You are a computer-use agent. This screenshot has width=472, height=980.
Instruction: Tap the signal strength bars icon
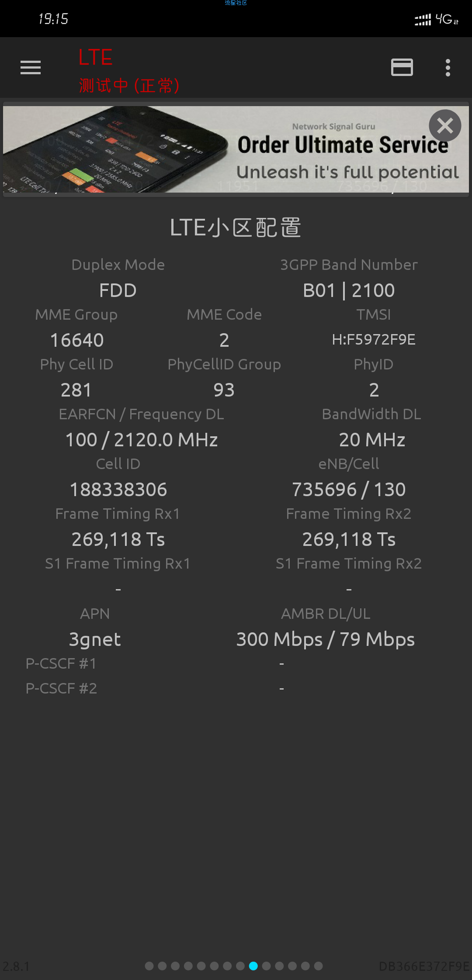[x=423, y=20]
